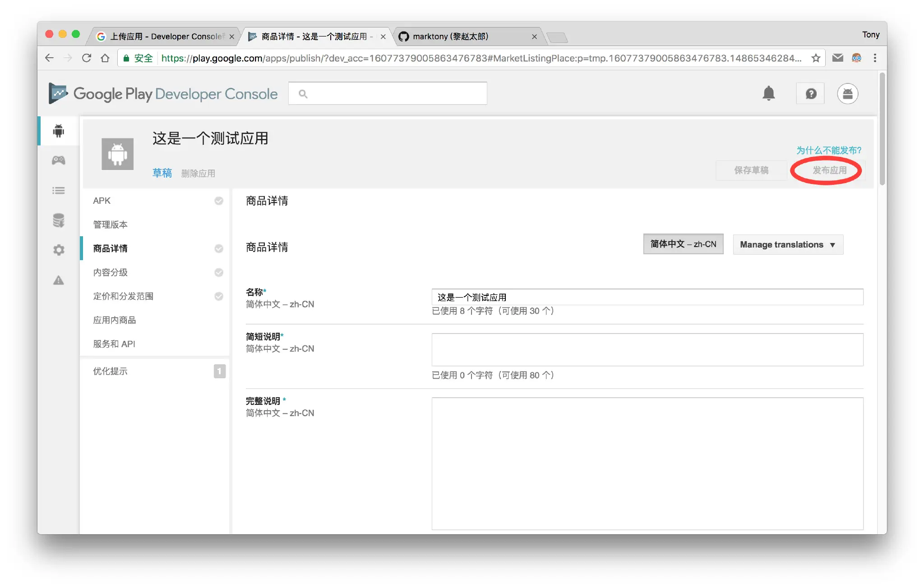Open the help question mark button

coord(811,93)
